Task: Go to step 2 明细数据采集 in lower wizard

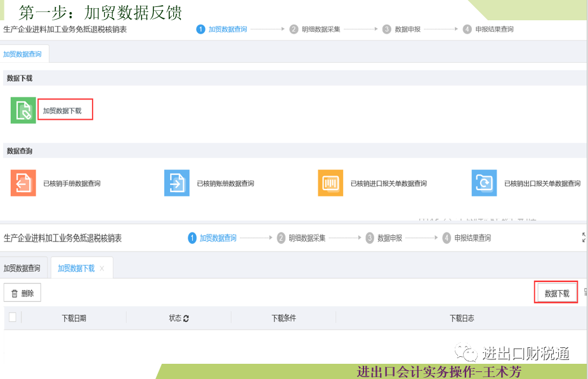Action: (301, 238)
